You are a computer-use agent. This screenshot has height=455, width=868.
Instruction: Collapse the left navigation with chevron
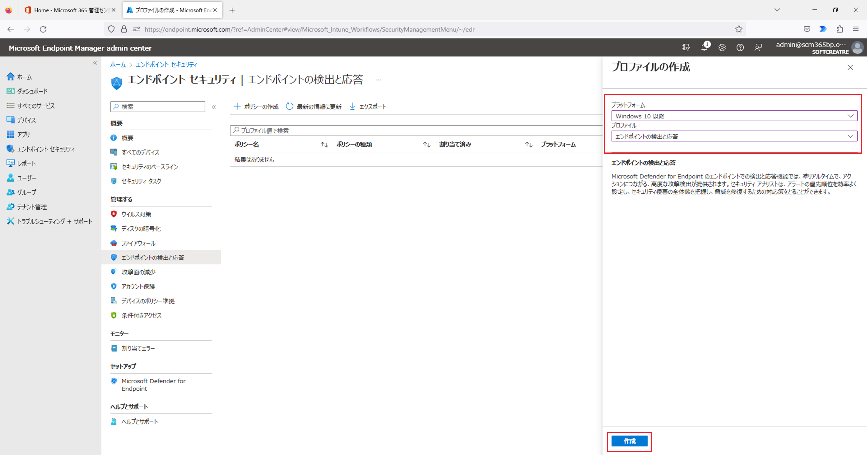(95, 63)
